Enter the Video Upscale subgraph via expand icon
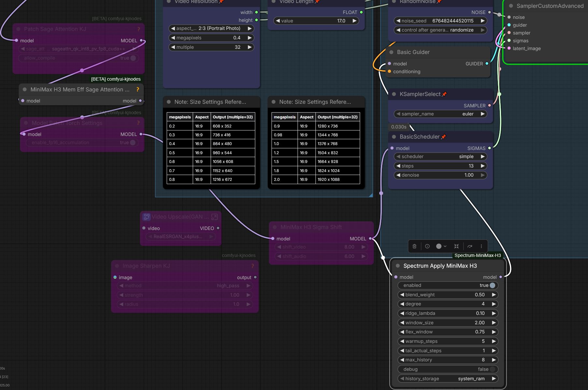The height and width of the screenshot is (390, 588). coord(215,217)
